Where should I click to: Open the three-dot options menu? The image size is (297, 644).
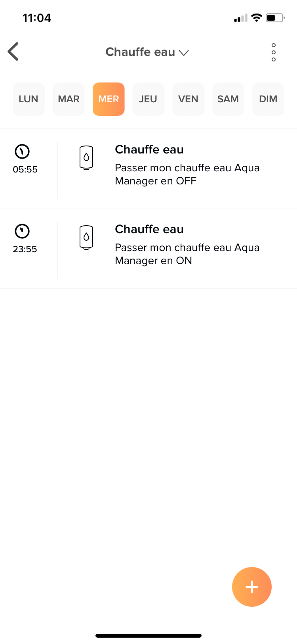tap(274, 52)
